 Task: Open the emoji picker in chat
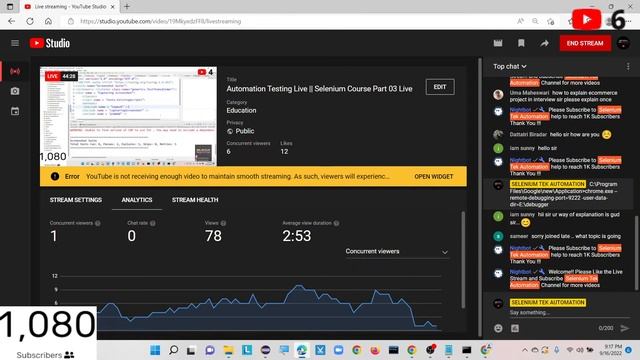[498, 328]
